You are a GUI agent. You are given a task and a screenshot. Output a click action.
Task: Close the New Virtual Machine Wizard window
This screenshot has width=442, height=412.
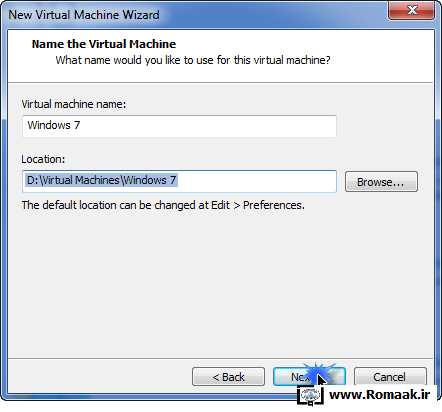tap(412, 10)
